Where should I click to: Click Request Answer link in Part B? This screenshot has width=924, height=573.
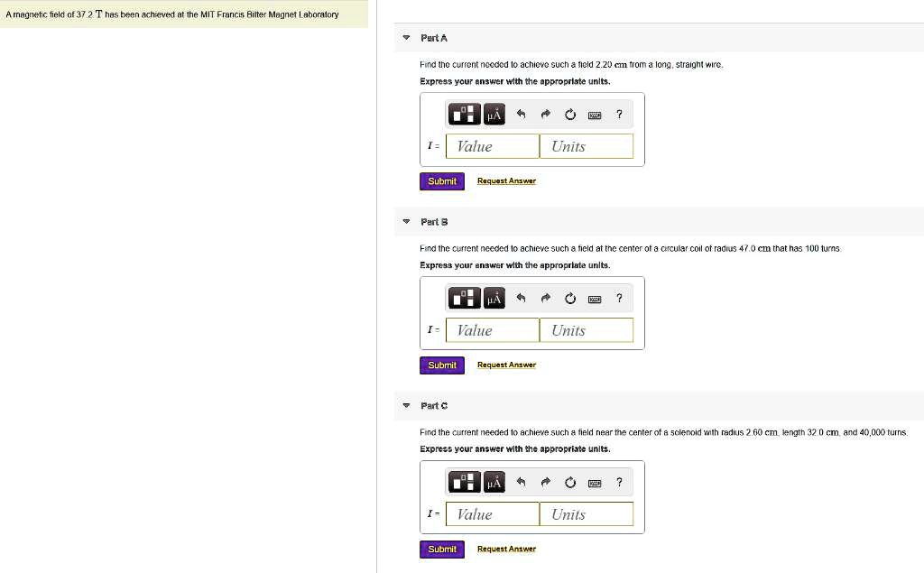click(x=506, y=365)
